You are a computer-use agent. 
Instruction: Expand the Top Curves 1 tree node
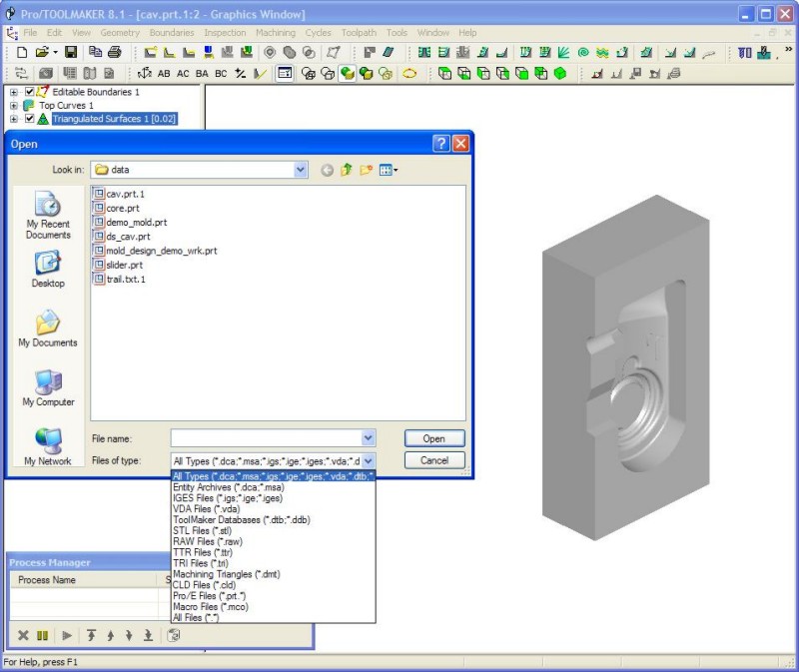click(14, 106)
